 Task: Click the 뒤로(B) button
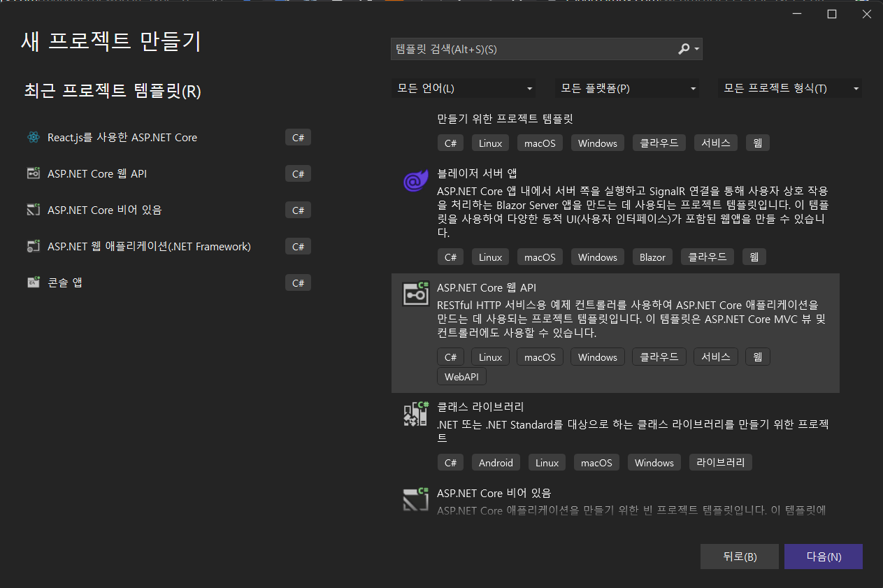coord(740,557)
